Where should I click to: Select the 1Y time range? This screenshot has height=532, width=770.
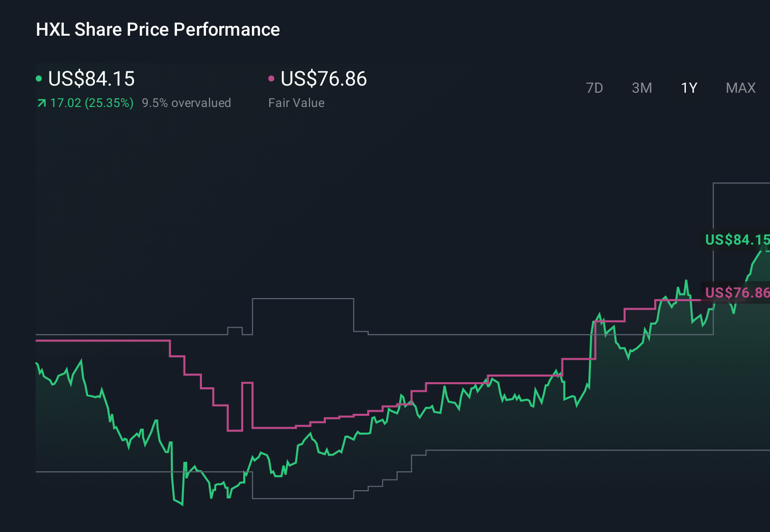pyautogui.click(x=689, y=88)
